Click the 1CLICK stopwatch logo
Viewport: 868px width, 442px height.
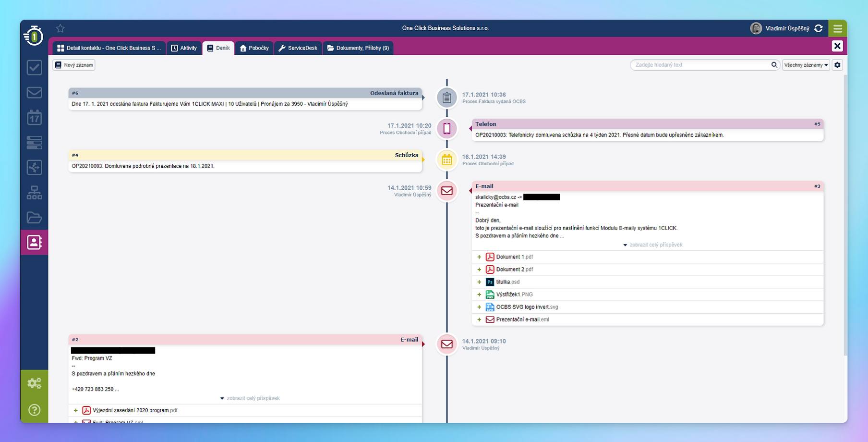click(x=34, y=35)
